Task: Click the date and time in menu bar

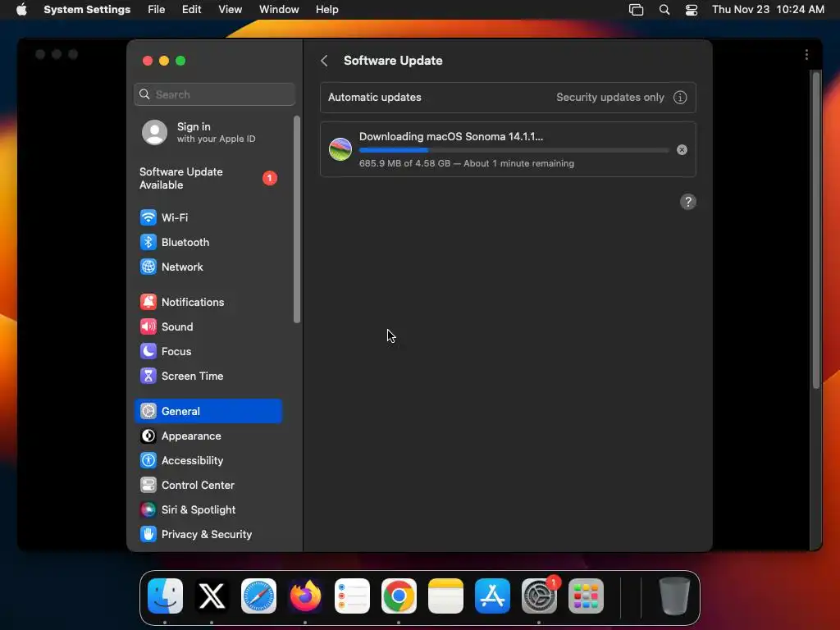Action: 768,10
